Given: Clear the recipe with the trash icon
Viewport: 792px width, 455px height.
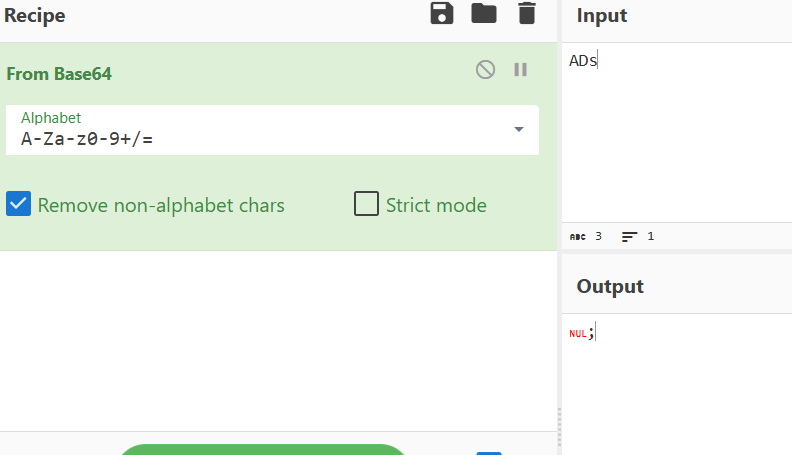Looking at the screenshot, I should (526, 14).
